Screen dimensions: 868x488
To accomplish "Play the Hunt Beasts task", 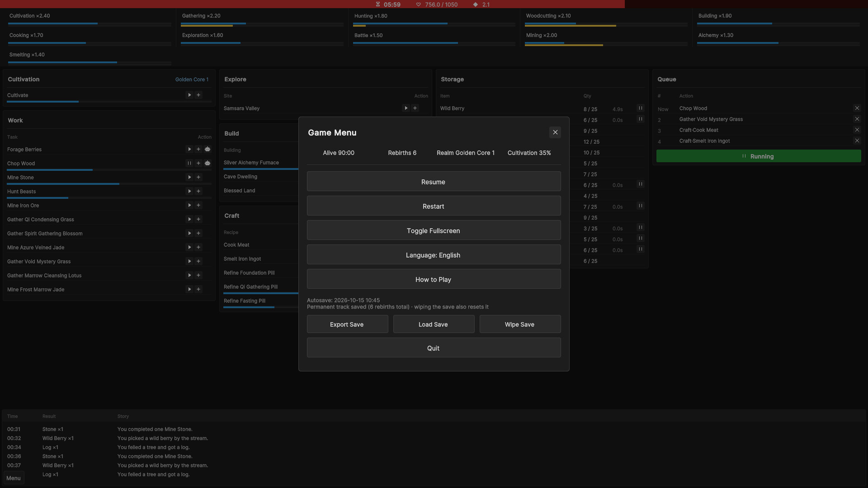I will [x=189, y=191].
